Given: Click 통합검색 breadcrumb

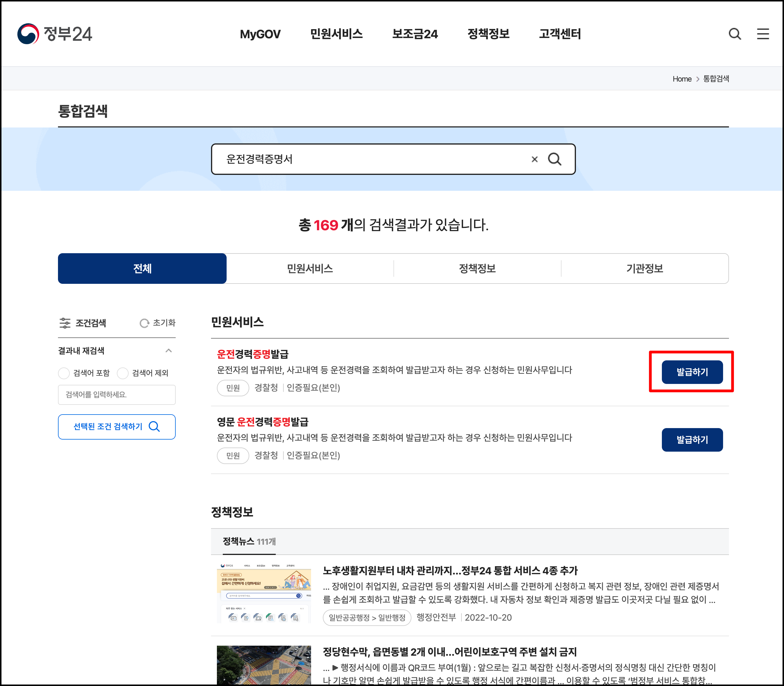Looking at the screenshot, I should pos(716,79).
